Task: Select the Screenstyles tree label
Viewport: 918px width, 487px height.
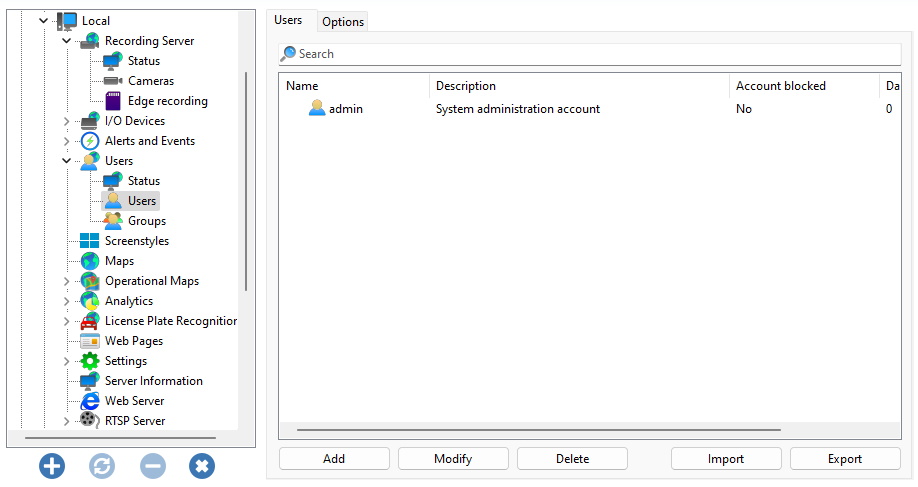Action: 137,241
